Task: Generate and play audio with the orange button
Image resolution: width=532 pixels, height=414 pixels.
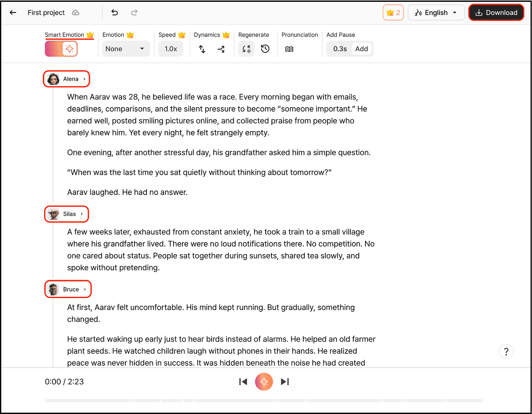Action: 264,382
